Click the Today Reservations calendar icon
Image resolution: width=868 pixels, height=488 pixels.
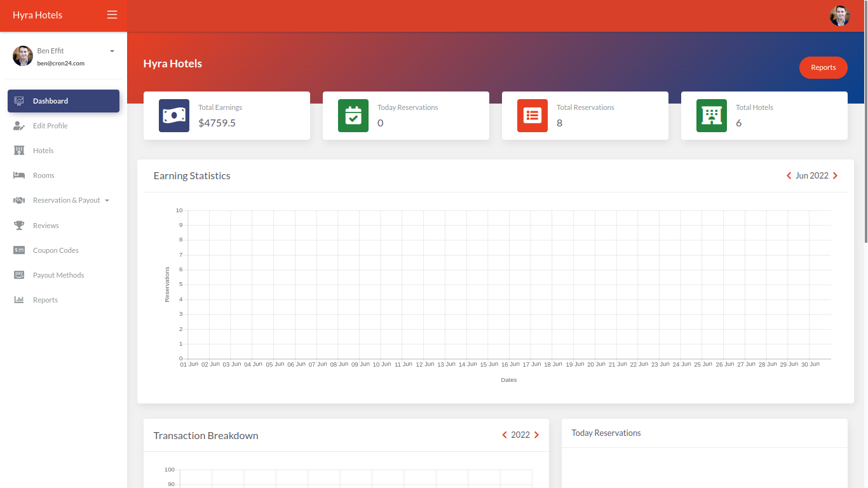click(x=353, y=116)
